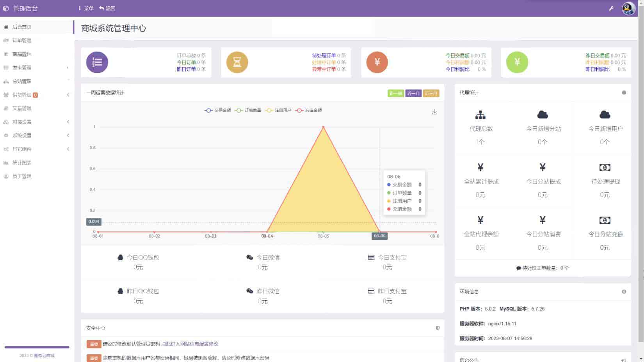Viewport: 644px width, 362px height.
Task: Toggle 订单数量 series in chart legend
Action: [248, 110]
